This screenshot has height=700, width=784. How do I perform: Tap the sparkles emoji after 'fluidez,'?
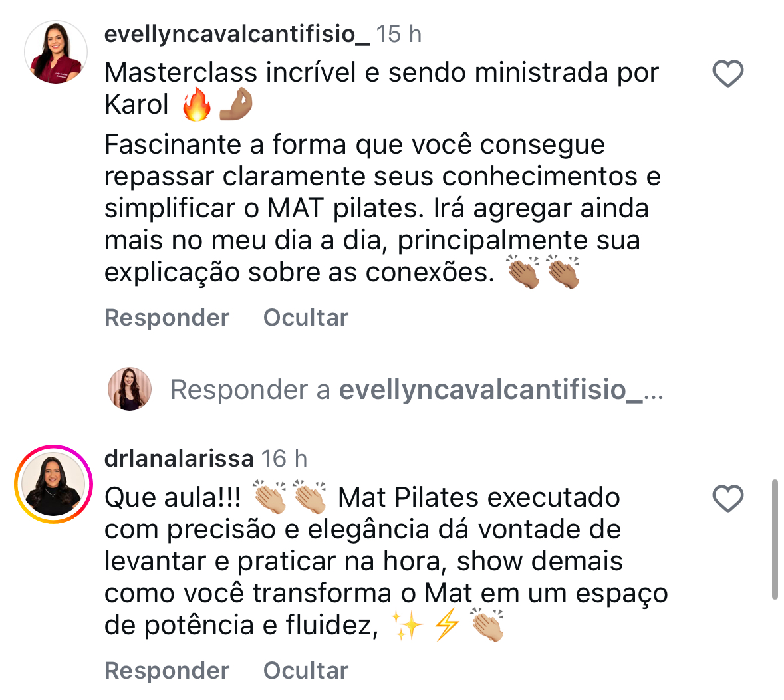[406, 624]
